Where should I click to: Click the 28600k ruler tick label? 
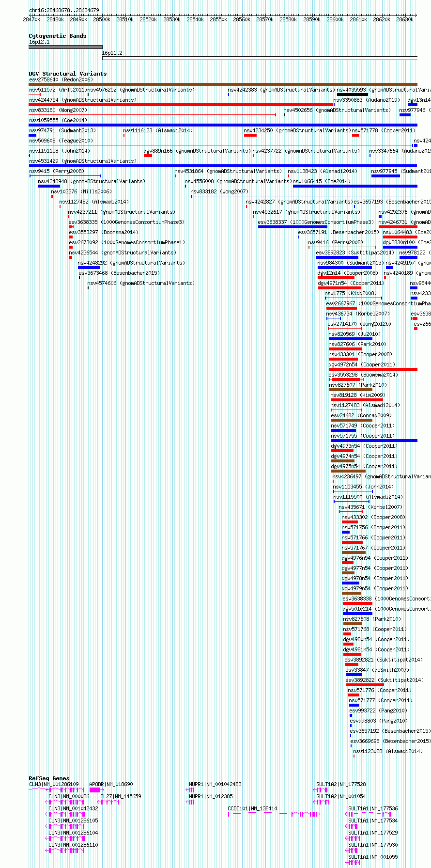336,19
